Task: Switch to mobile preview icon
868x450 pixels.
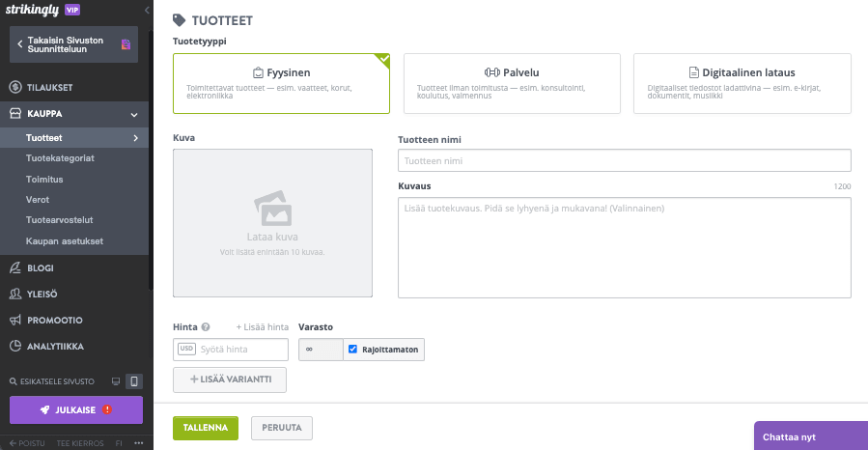Action: [134, 381]
